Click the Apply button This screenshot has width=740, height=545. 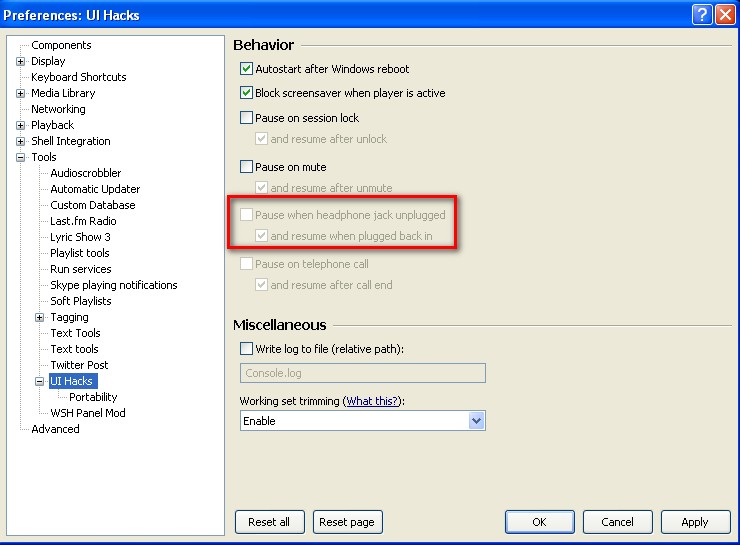point(695,522)
